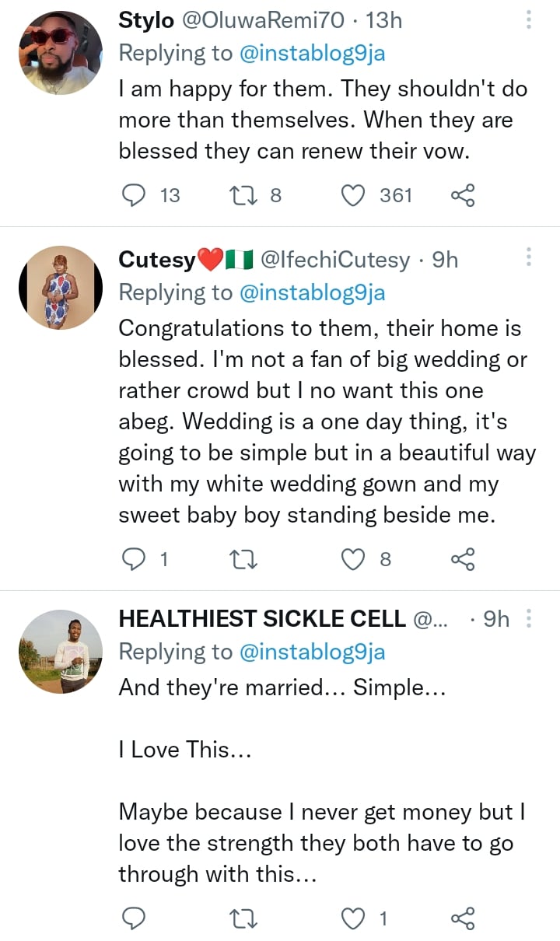Like Stylo's tweet with 361 likes
Viewport: 560px width, 941px height.
(x=355, y=194)
